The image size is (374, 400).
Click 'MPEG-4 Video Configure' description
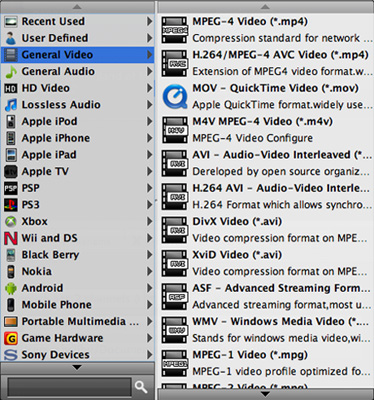(x=253, y=138)
